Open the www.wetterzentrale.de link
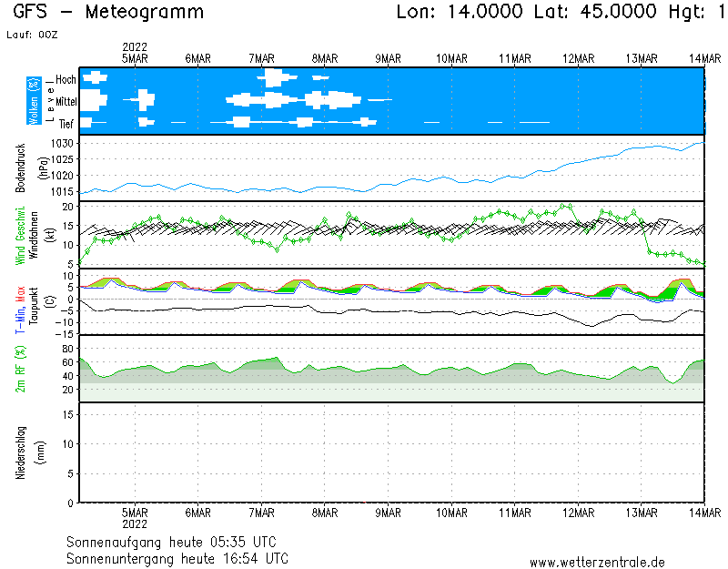This screenshot has width=728, height=569. click(597, 562)
